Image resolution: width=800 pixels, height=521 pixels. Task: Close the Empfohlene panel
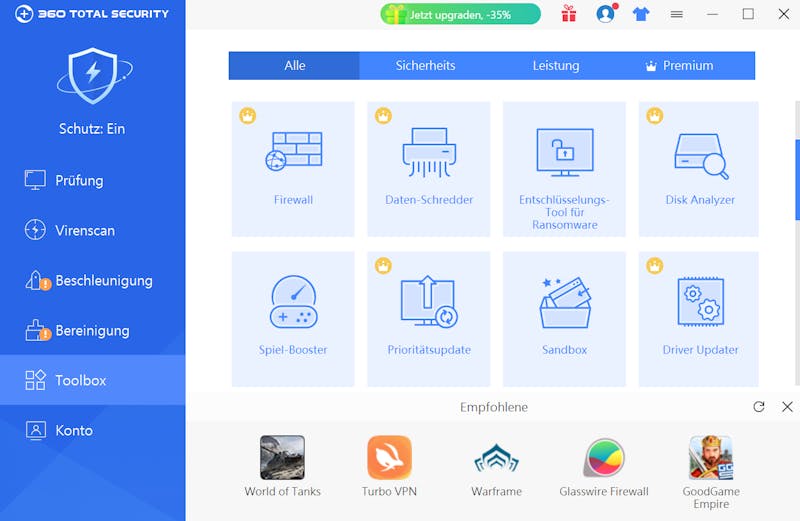787,407
